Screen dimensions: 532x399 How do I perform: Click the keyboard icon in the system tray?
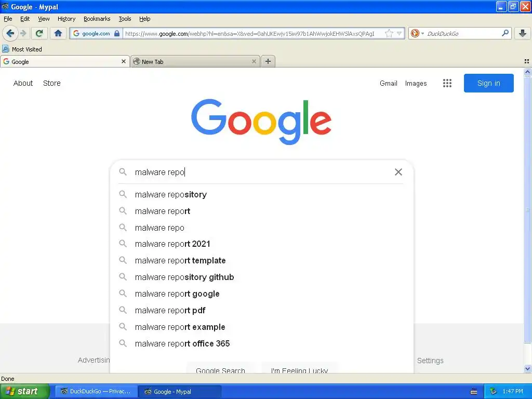[474, 392]
